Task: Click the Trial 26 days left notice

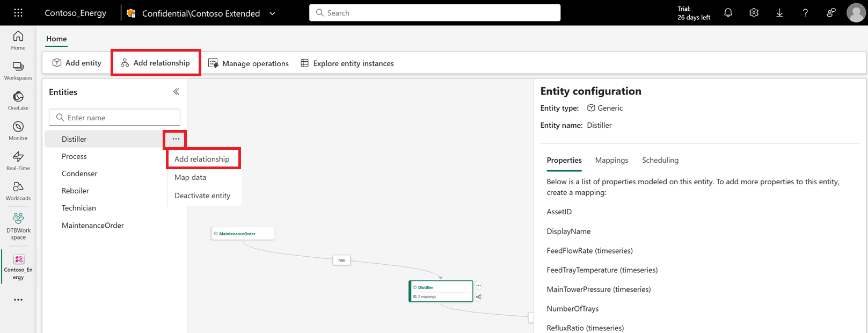Action: pos(694,13)
